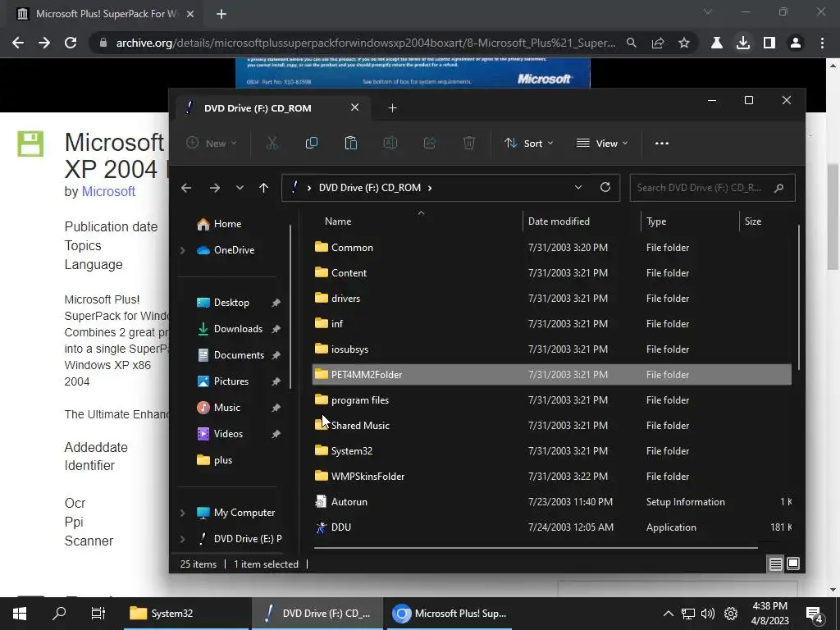Image resolution: width=840 pixels, height=630 pixels.
Task: Open Chrome side panel icon
Action: point(769,43)
